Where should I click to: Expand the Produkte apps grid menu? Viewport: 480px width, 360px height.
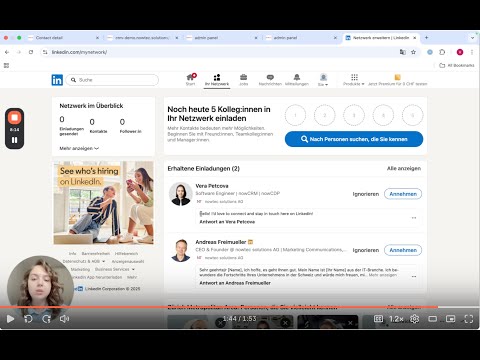tap(354, 80)
